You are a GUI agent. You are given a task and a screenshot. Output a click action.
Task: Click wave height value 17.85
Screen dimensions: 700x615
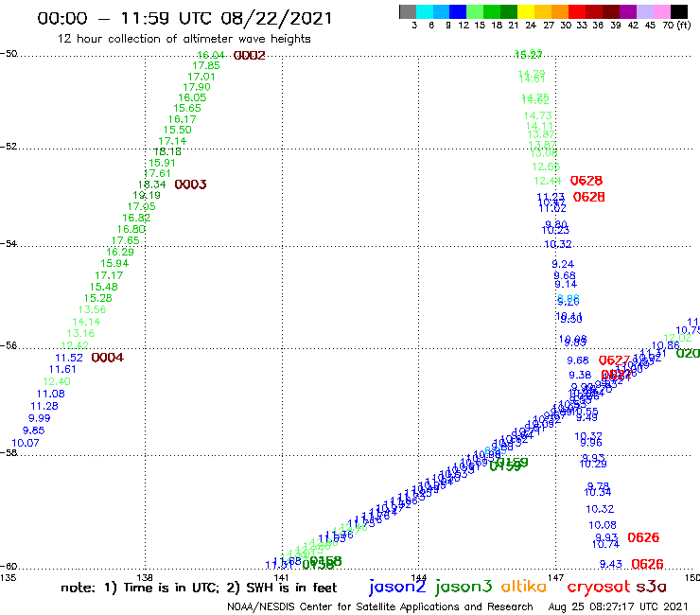tap(206, 65)
